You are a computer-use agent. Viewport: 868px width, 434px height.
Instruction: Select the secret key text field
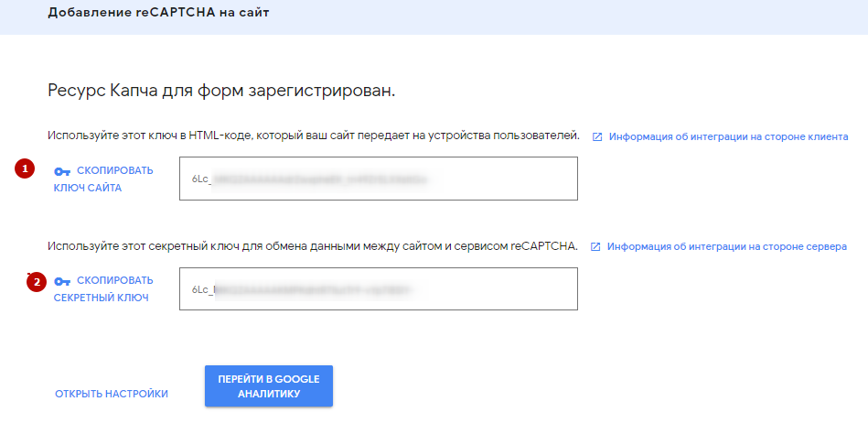click(379, 288)
